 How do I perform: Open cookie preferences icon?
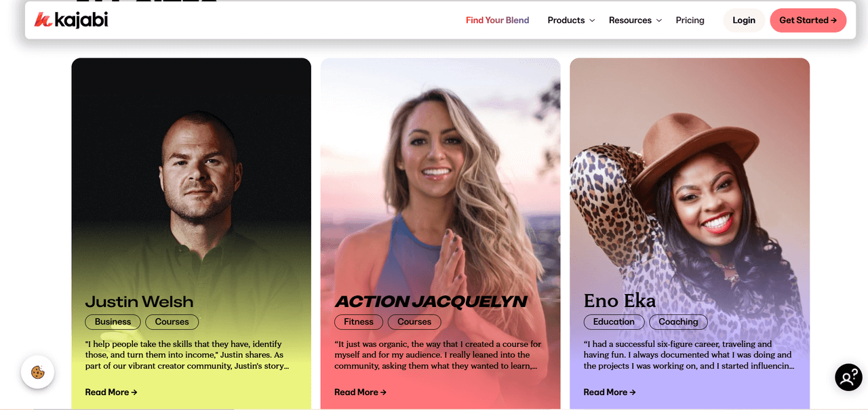click(37, 372)
